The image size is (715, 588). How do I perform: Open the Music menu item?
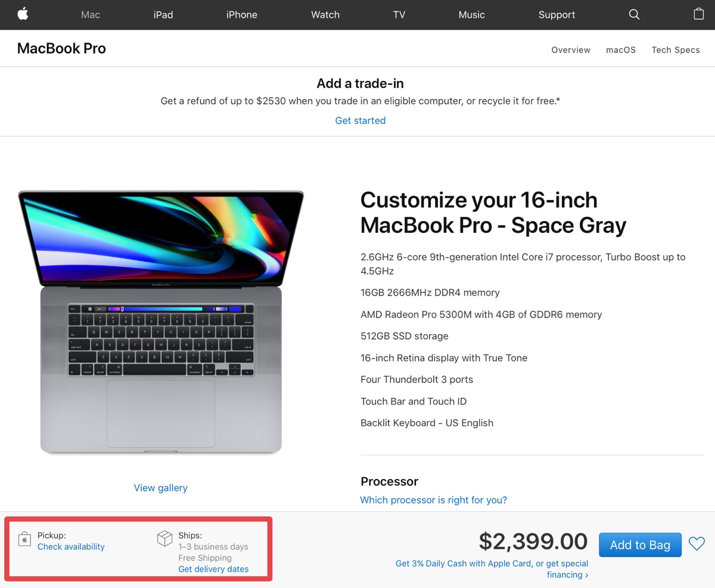(471, 14)
